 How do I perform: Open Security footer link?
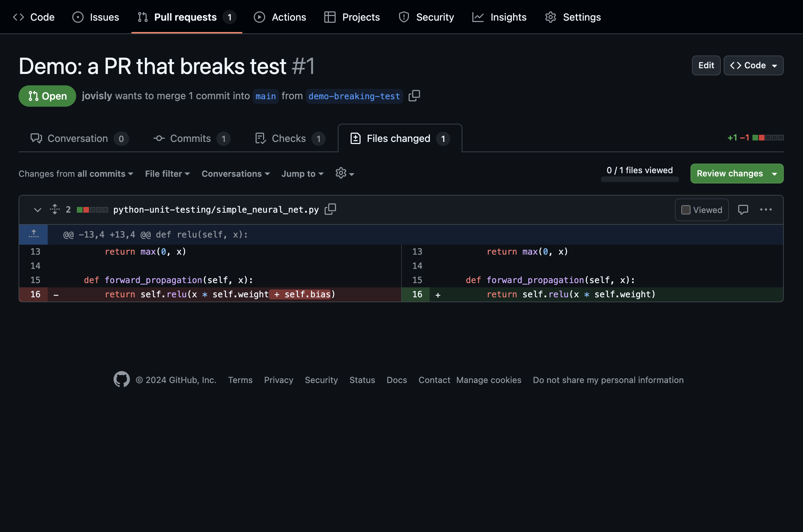pyautogui.click(x=321, y=380)
